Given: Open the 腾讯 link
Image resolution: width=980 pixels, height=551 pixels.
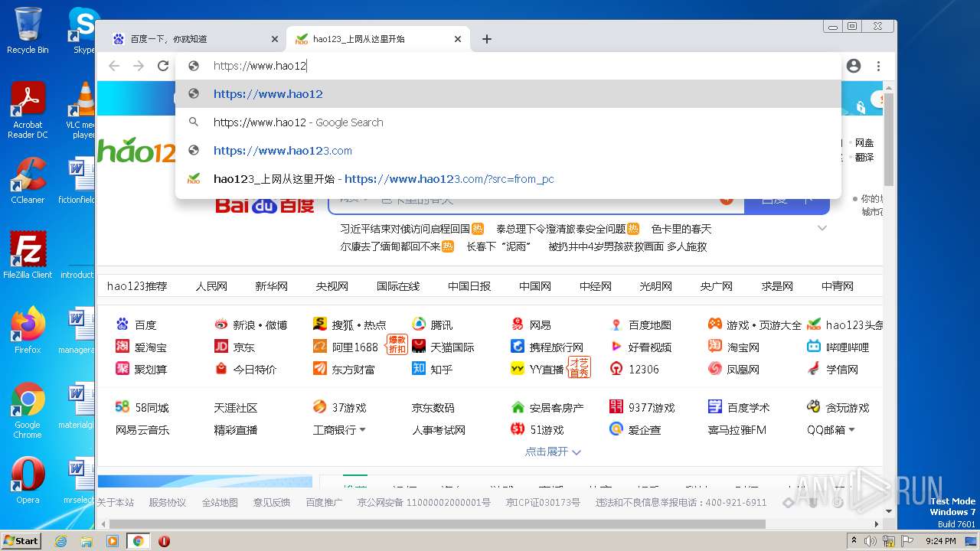Looking at the screenshot, I should coord(432,325).
